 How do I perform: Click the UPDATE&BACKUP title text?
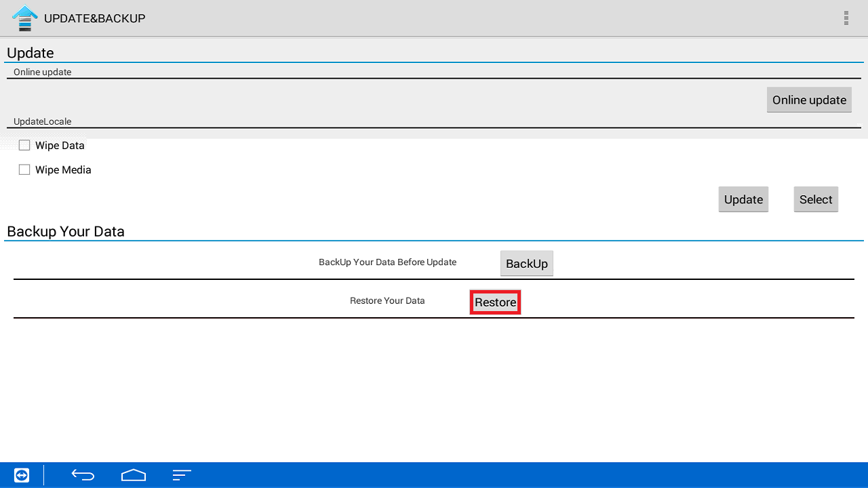94,18
